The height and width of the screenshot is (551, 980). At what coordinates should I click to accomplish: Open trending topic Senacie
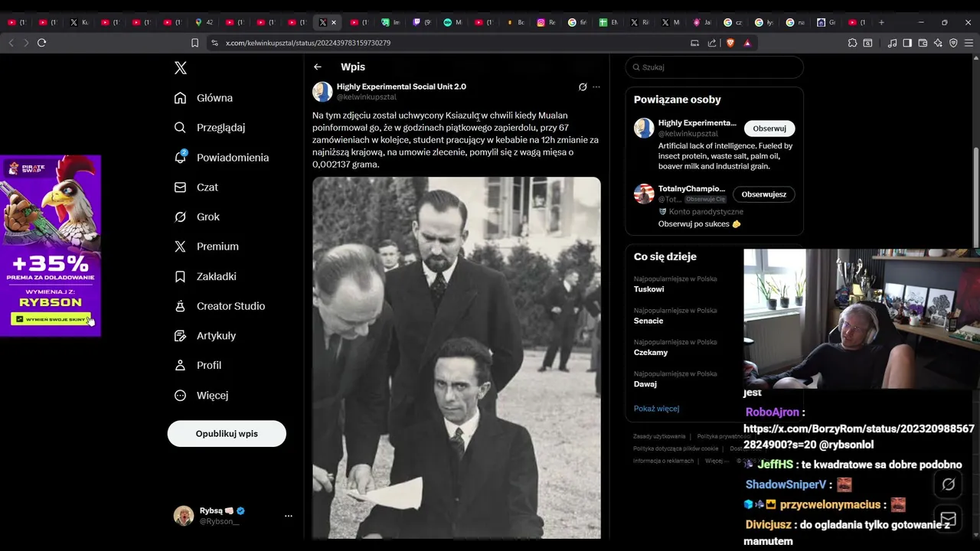648,321
